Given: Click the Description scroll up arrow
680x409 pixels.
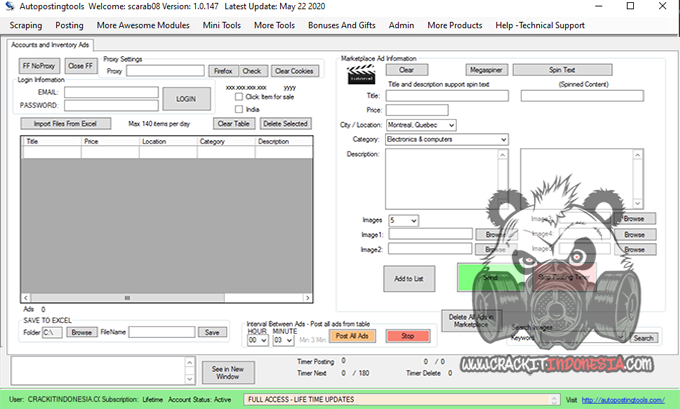Looking at the screenshot, I should (x=503, y=155).
